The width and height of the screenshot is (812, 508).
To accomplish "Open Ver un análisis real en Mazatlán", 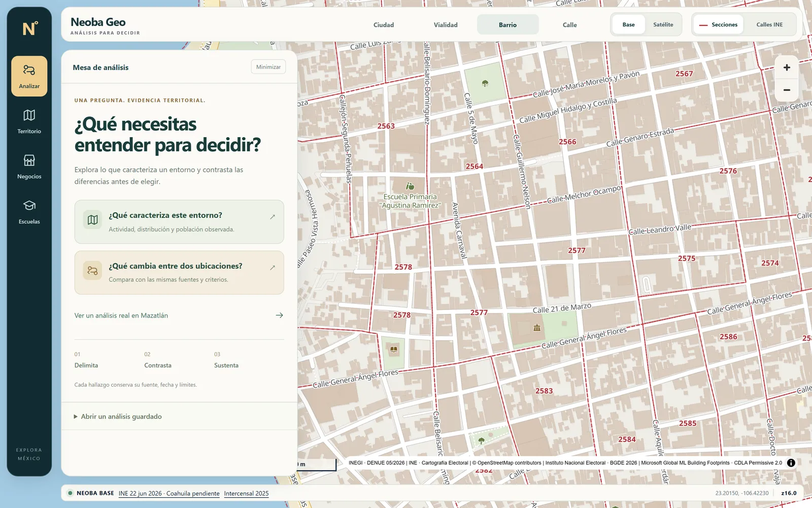I will (179, 315).
